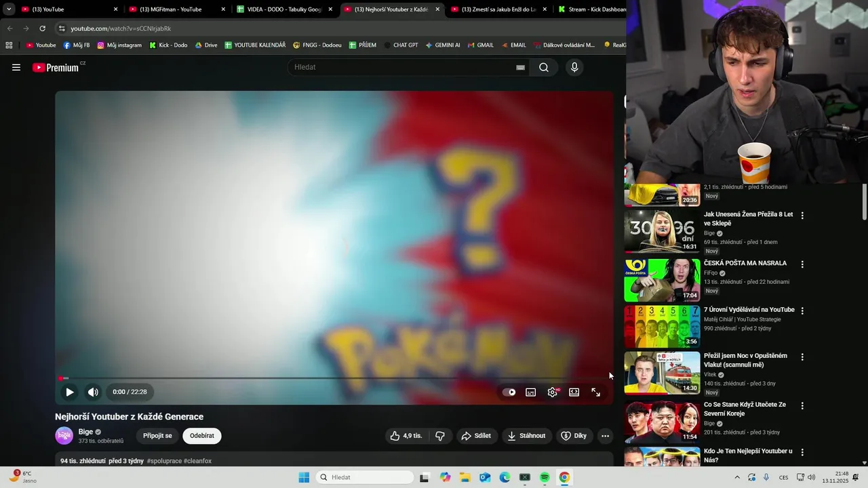Screen dimensions: 868x488
Task: Seek on the video progress bar
Action: 334,378
